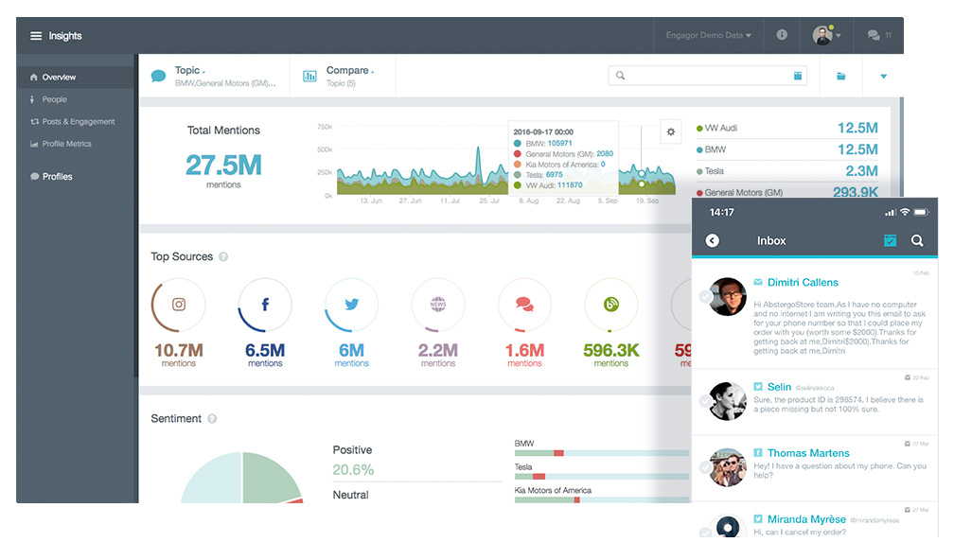Check the Selin message checkbox
Screen dimensions: 954x560
point(705,401)
